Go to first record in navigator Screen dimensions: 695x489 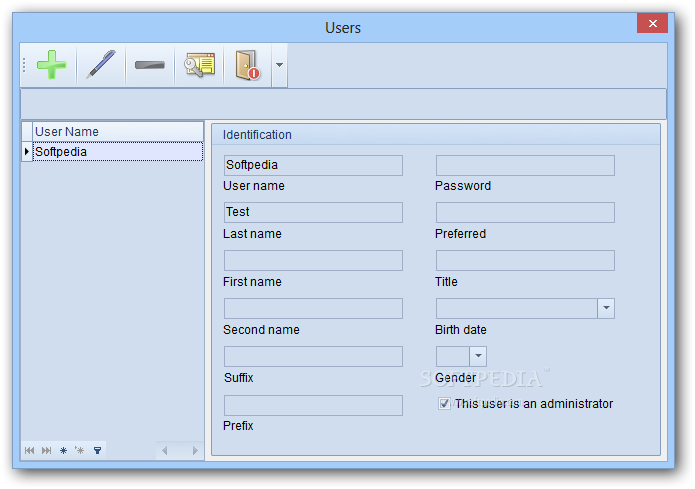29,450
